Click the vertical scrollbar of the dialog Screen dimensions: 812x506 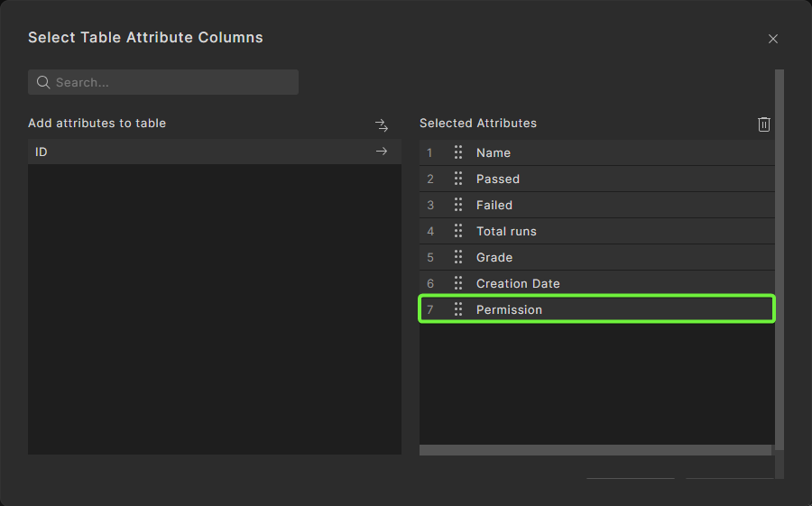pyautogui.click(x=780, y=262)
